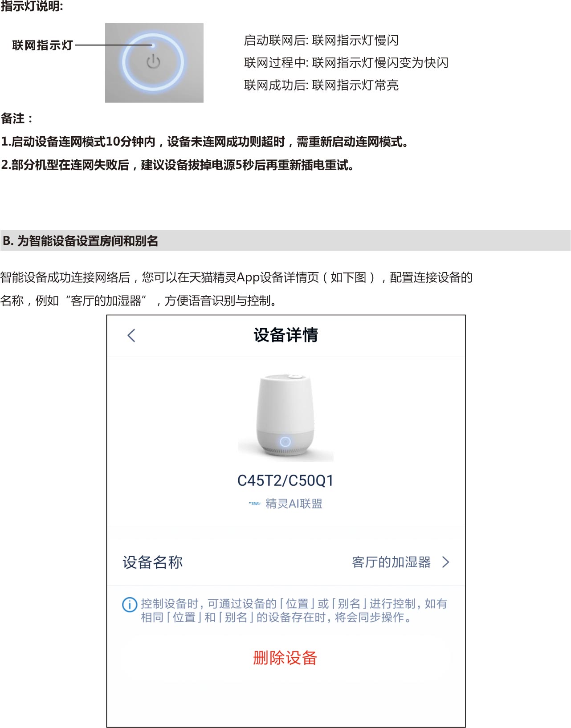Image resolution: width=571 pixels, height=728 pixels.
Task: Click the 联网成功后 status line
Action: coord(321,85)
